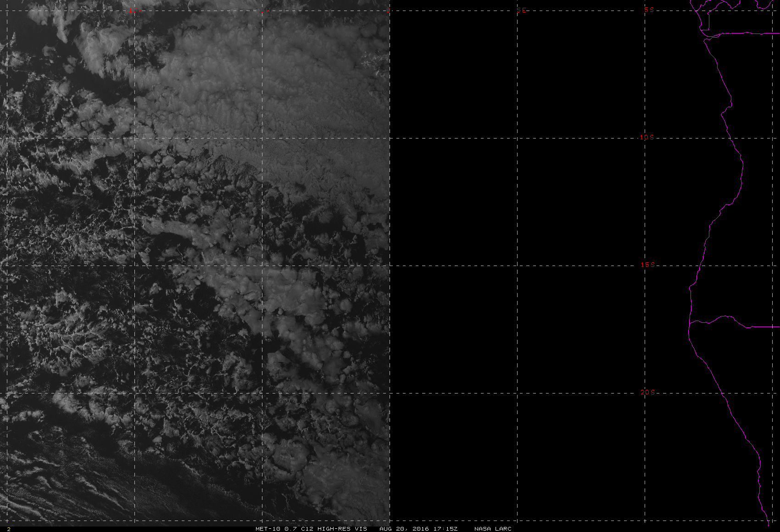Click the 5E longitude label

coord(521,10)
